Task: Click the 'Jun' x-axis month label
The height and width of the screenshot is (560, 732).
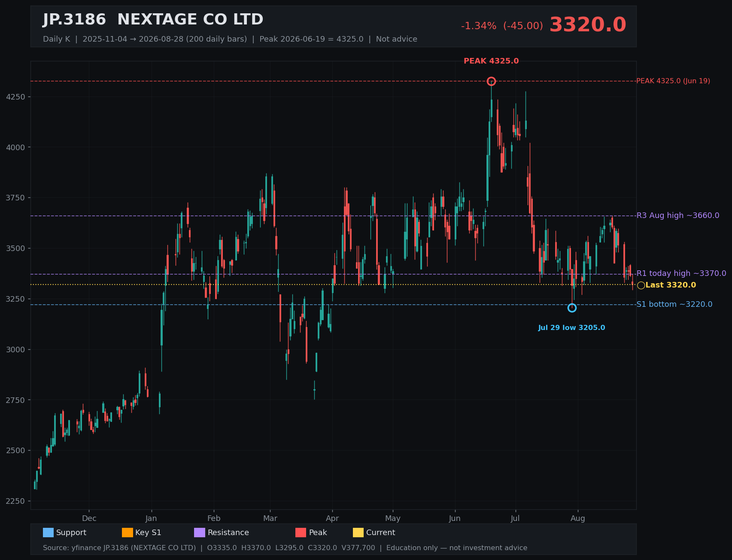Action: (455, 518)
